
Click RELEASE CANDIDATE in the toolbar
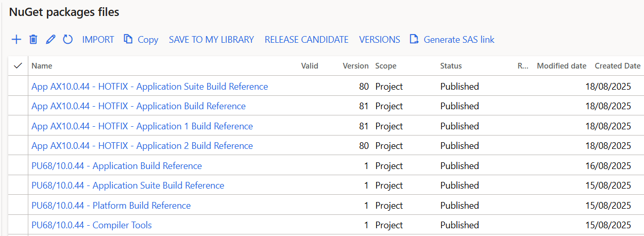pos(307,40)
